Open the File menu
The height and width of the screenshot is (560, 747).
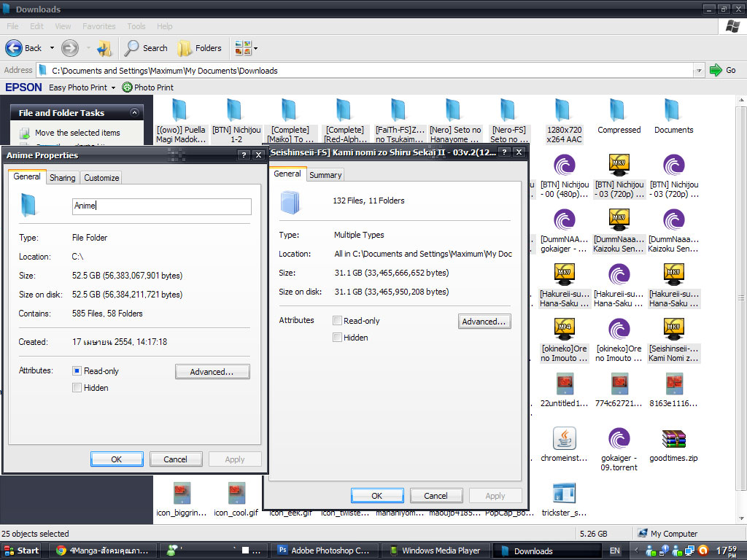pyautogui.click(x=12, y=26)
